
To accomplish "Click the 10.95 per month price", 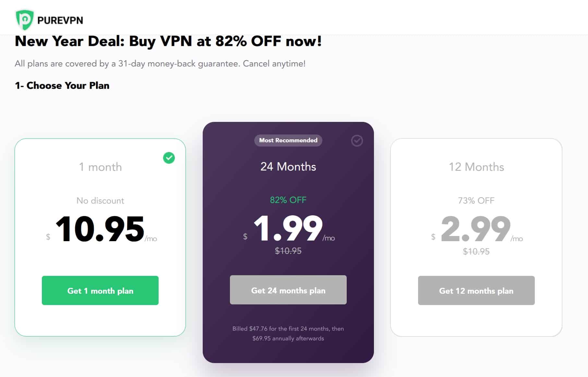I will coord(101,229).
